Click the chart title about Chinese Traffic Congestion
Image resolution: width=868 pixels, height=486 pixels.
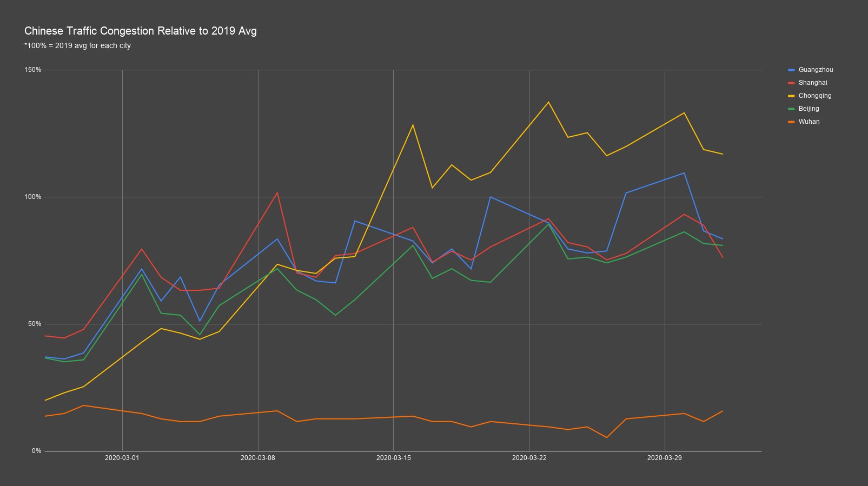pos(141,31)
